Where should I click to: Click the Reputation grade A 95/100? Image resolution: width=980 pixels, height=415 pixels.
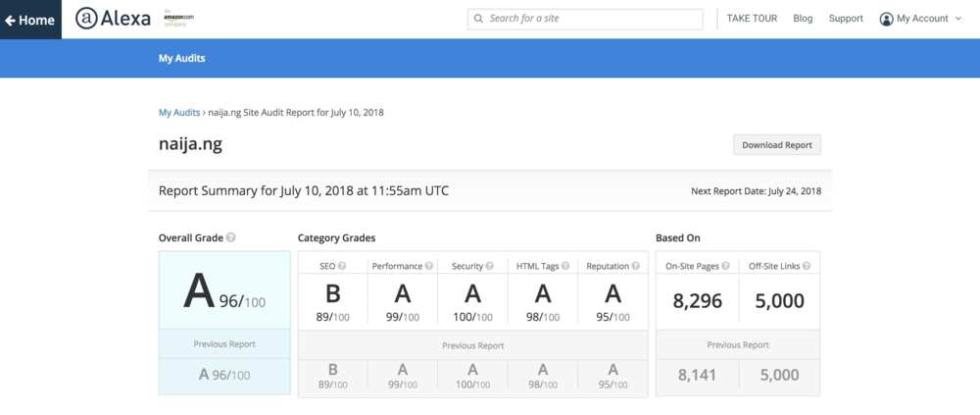click(x=612, y=303)
